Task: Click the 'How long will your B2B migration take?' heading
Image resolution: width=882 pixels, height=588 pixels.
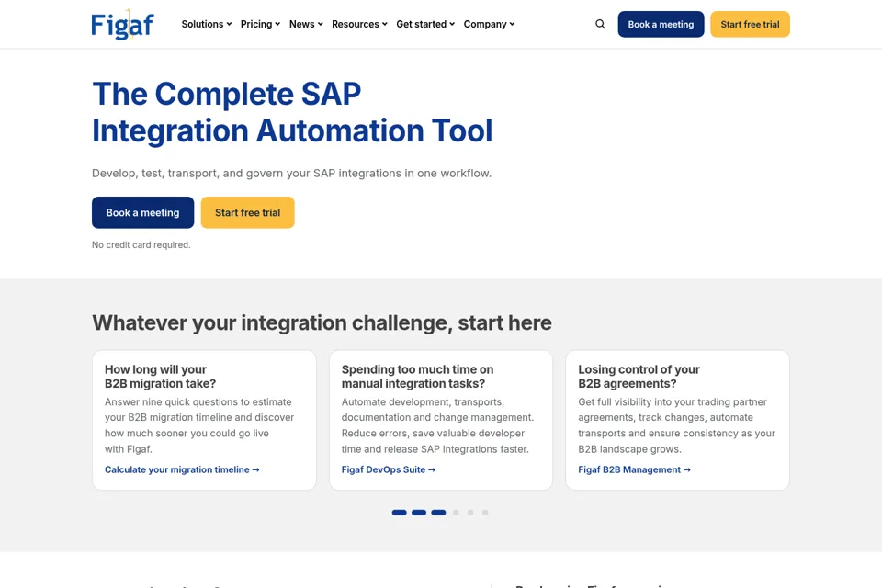Action: pos(160,377)
